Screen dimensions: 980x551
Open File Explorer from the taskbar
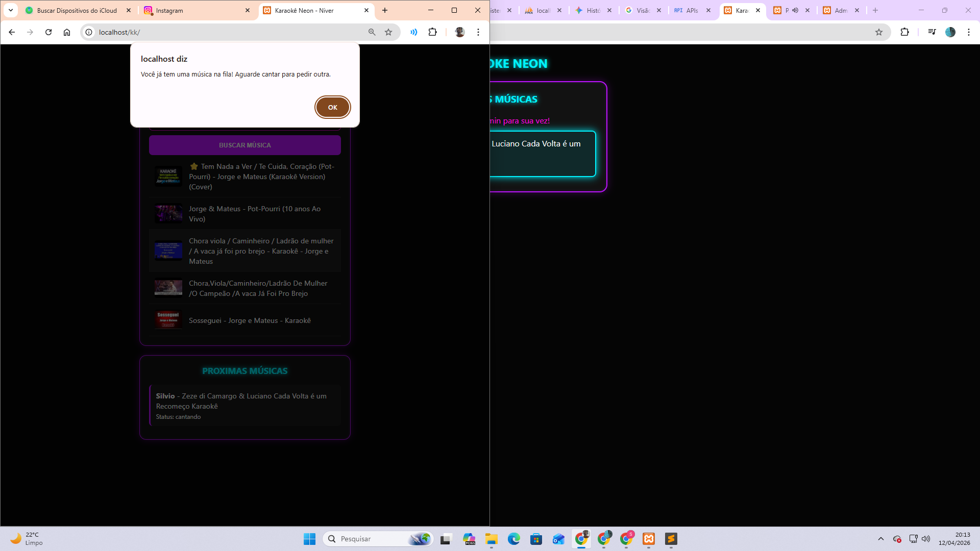[x=491, y=539]
